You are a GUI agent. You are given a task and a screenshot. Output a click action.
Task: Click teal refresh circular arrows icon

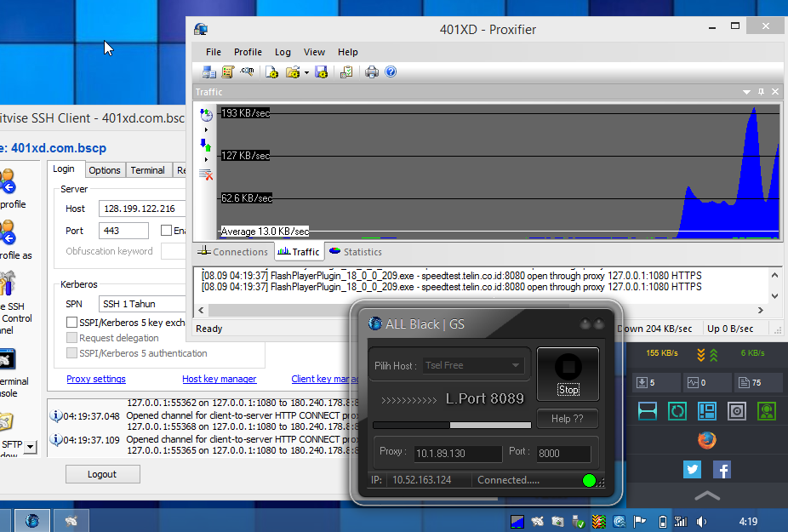[677, 411]
